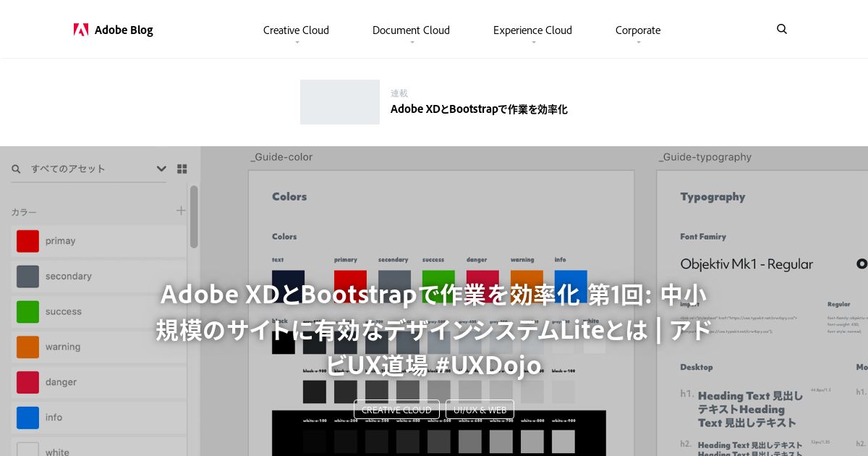This screenshot has width=868, height=456.
Task: Expand the chevron under Corporate
Action: point(638,43)
